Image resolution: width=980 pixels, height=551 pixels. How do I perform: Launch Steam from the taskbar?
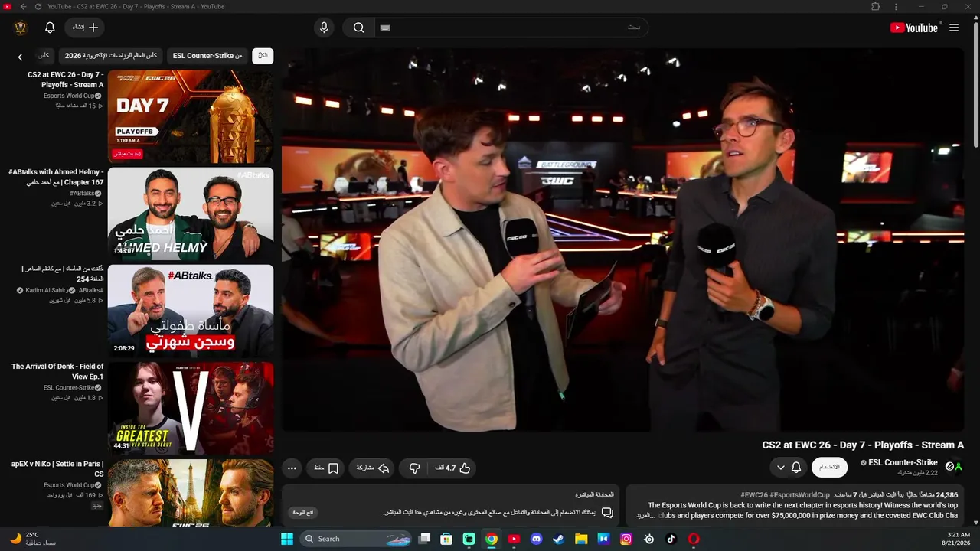559,539
